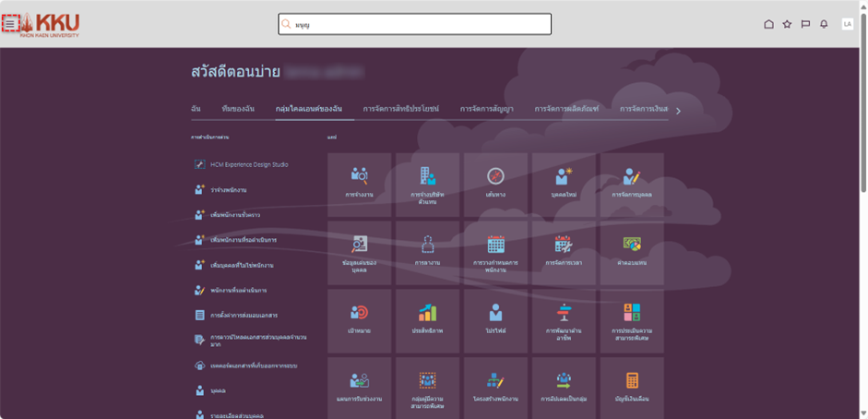Open the การจัดการเวลา calendar tile

[x=564, y=251]
